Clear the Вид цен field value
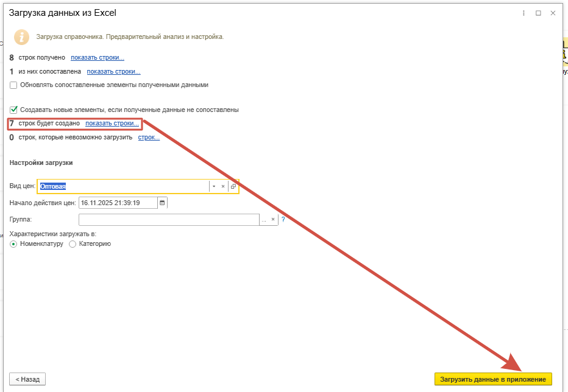The image size is (568, 392). [x=223, y=186]
